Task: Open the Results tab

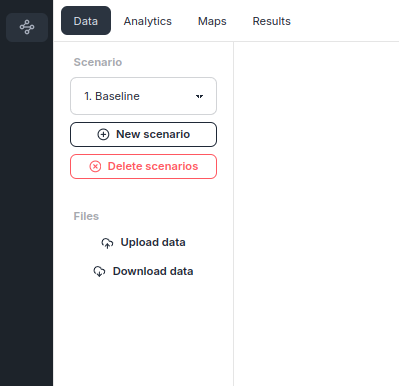Action: 271,21
